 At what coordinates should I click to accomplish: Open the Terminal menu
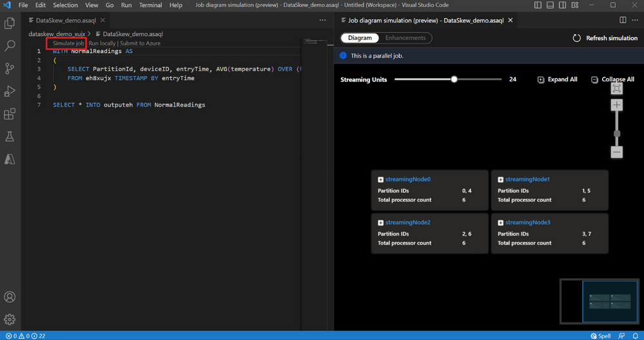pos(150,5)
